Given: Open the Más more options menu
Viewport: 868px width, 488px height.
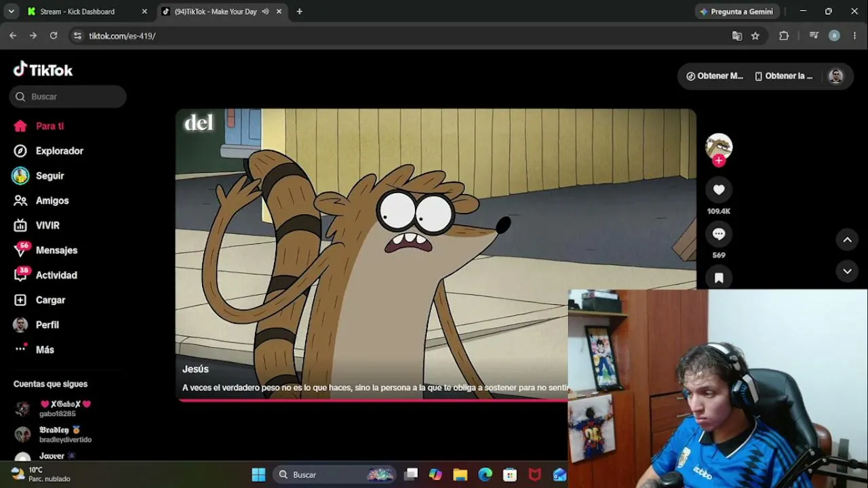Looking at the screenshot, I should (34, 350).
